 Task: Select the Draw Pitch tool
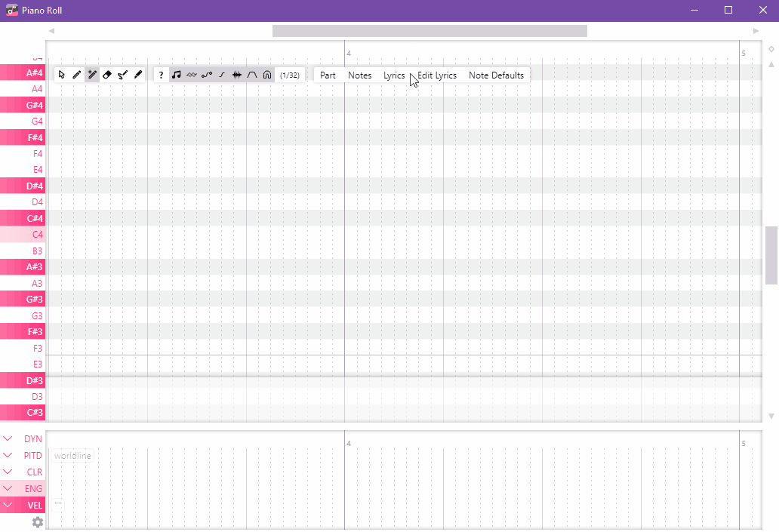tap(123, 75)
